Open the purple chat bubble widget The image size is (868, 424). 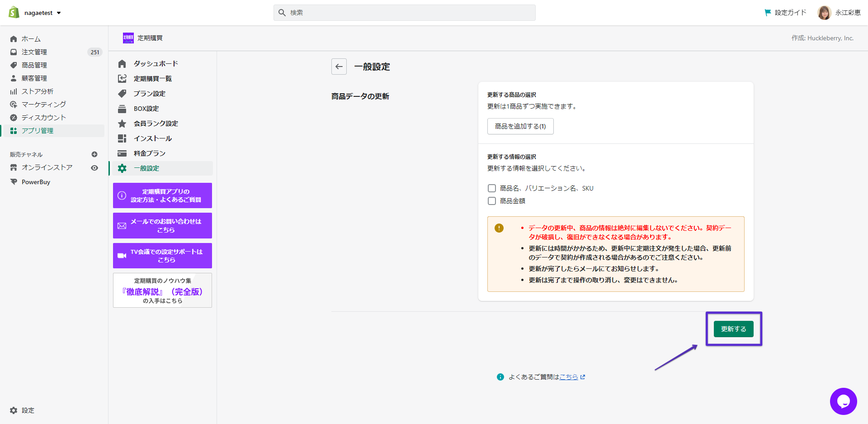[844, 401]
